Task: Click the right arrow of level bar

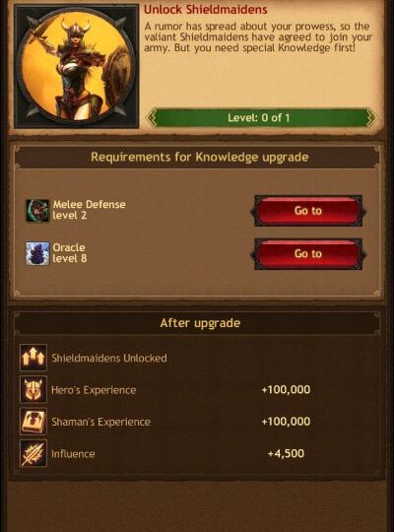Action: pyautogui.click(x=371, y=118)
